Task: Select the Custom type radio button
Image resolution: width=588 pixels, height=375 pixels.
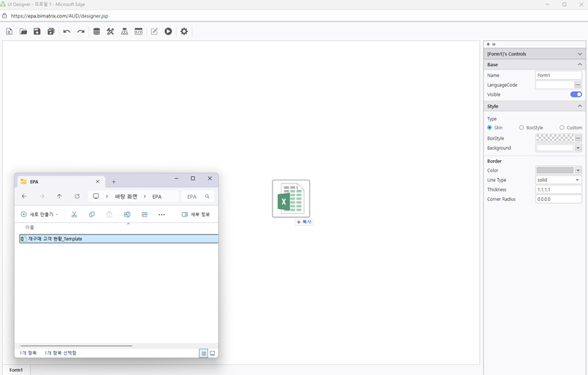Action: tap(562, 128)
